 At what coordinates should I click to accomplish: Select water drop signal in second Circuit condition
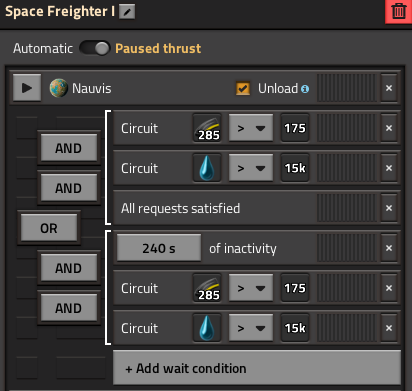tap(207, 168)
